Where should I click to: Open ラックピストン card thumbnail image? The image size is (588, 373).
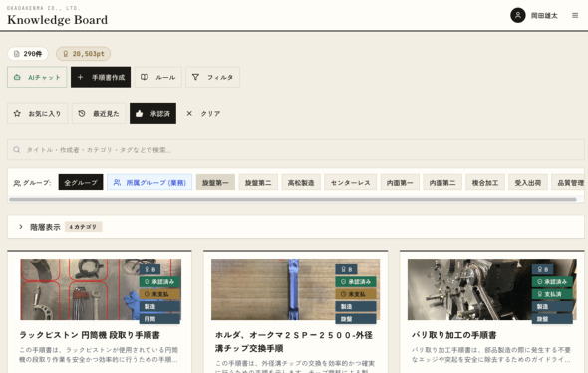pos(101,289)
